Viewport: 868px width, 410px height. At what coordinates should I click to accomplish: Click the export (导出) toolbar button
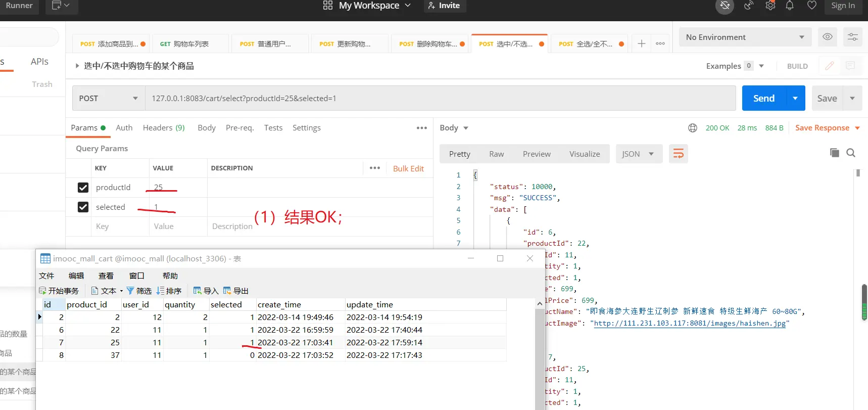point(236,291)
